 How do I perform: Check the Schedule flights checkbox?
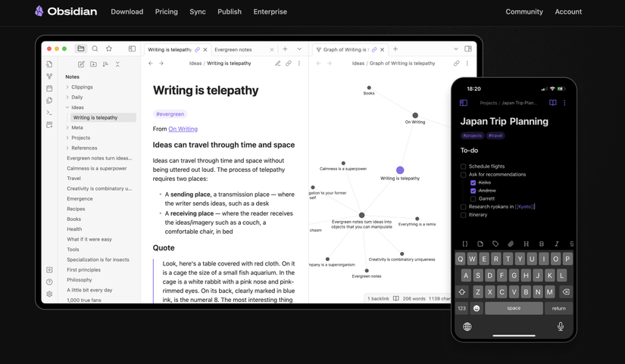tap(463, 166)
